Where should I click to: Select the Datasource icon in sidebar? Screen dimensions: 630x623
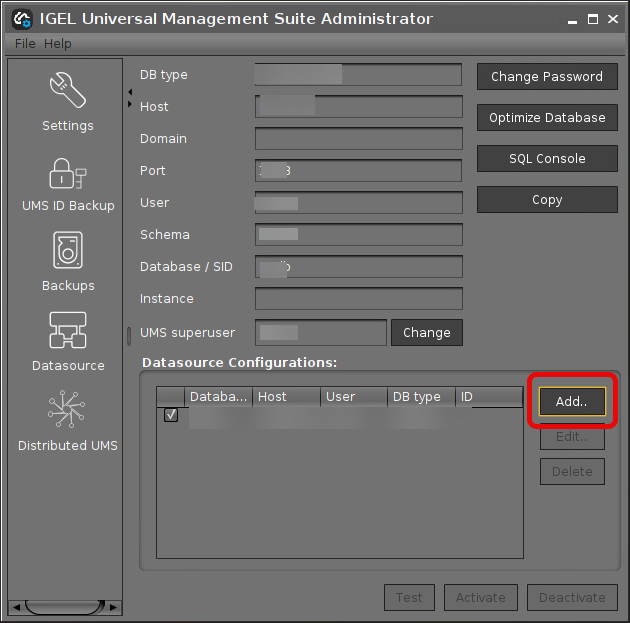(x=67, y=332)
